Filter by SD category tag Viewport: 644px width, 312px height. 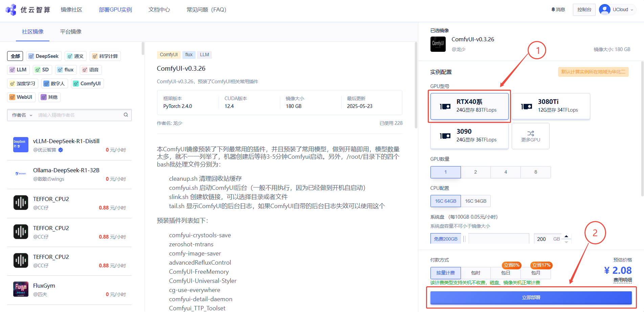coord(42,70)
